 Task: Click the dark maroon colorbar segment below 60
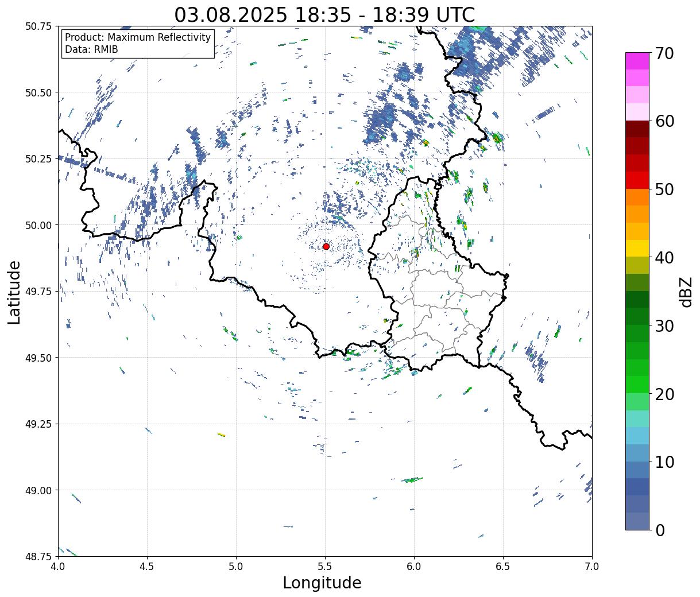point(637,129)
